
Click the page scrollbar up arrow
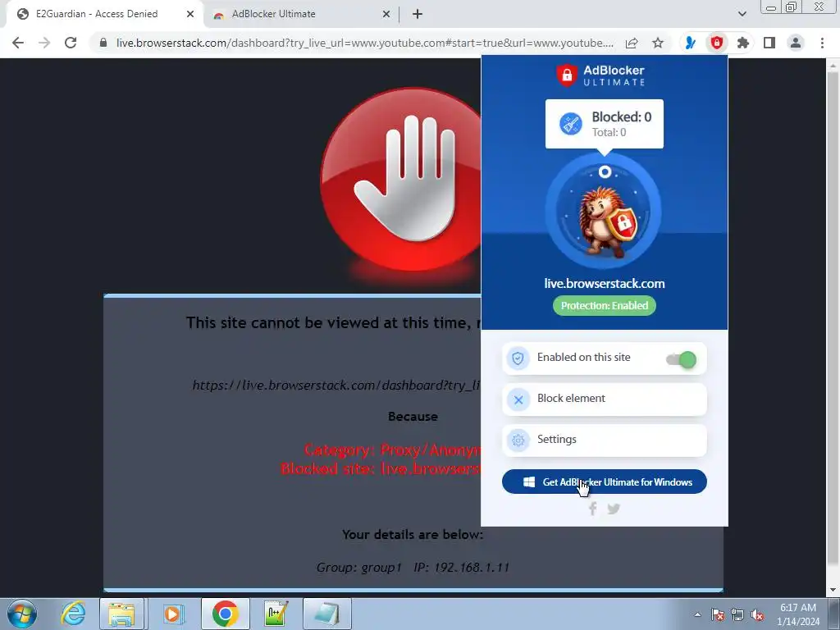click(x=833, y=65)
